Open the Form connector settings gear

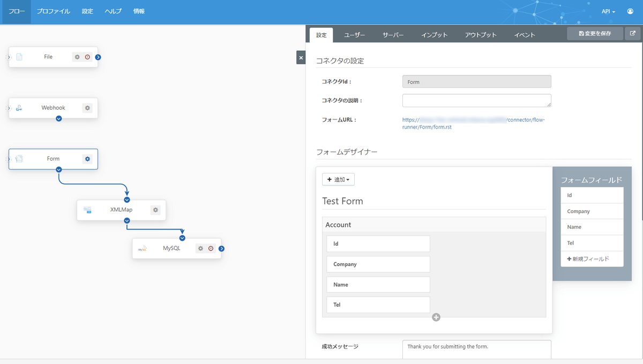click(x=87, y=159)
